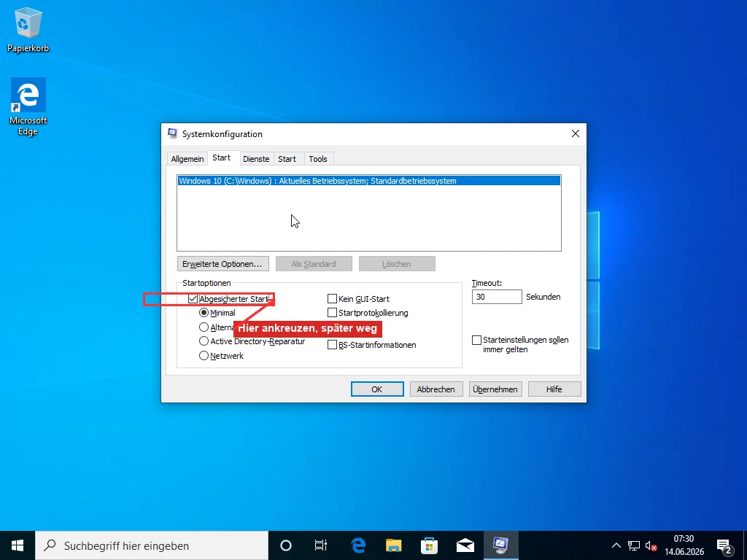Switch to the Dienste tab
The image size is (747, 560).
(256, 159)
